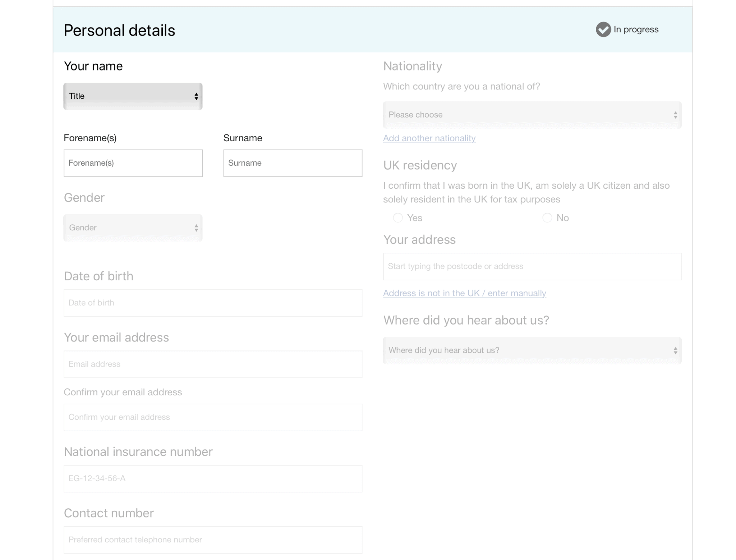Click the Surname input field
736x560 pixels.
tap(293, 163)
